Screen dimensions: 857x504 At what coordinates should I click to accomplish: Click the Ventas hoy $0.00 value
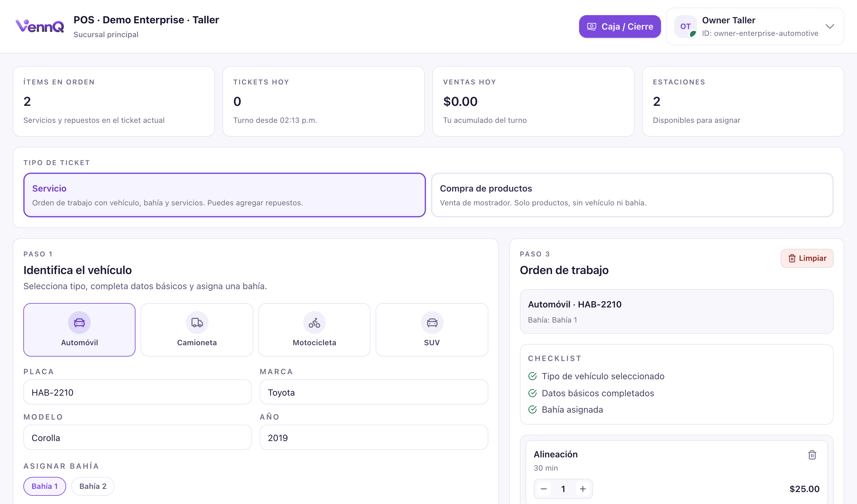click(x=460, y=101)
